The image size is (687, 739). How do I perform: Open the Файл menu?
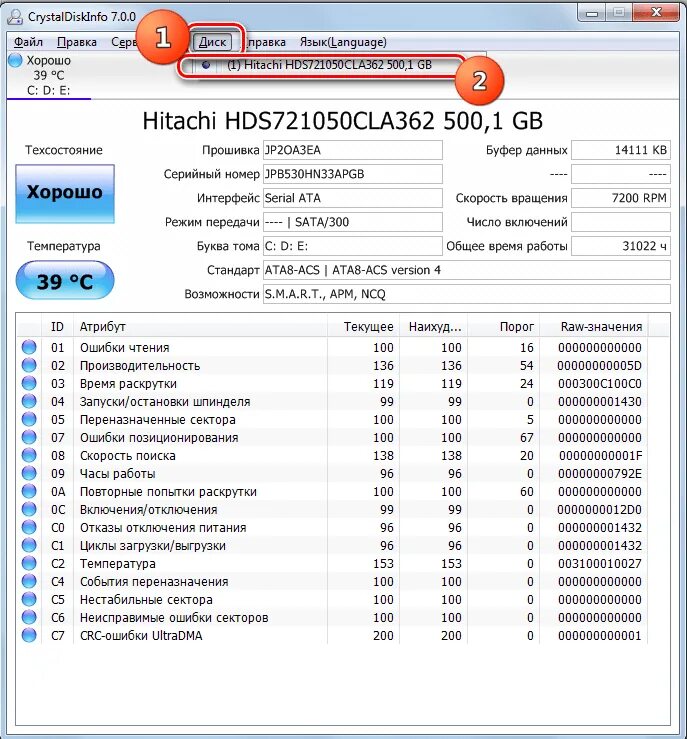[28, 42]
